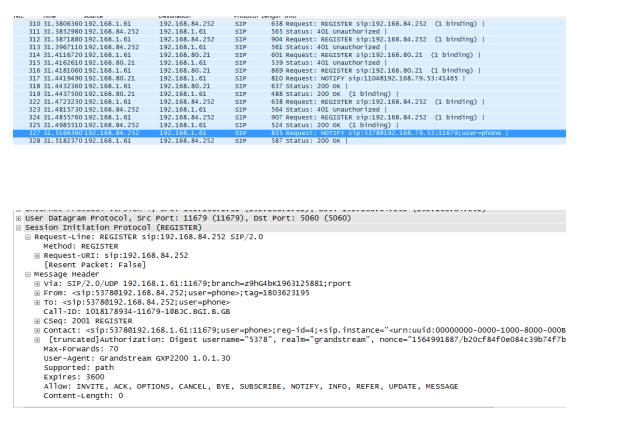This screenshot has height=427, width=620.
Task: Select highlighted packet 327 NOTIFY row
Action: pos(289,133)
